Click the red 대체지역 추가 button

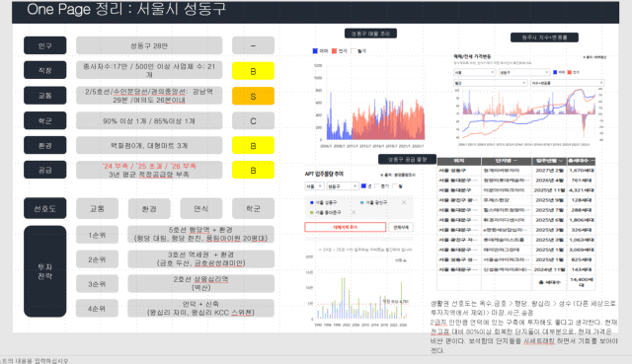coord(345,227)
